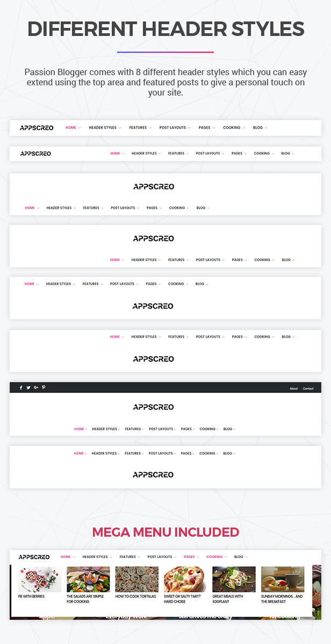Open the Facebook icon in dark top bar

(21, 387)
